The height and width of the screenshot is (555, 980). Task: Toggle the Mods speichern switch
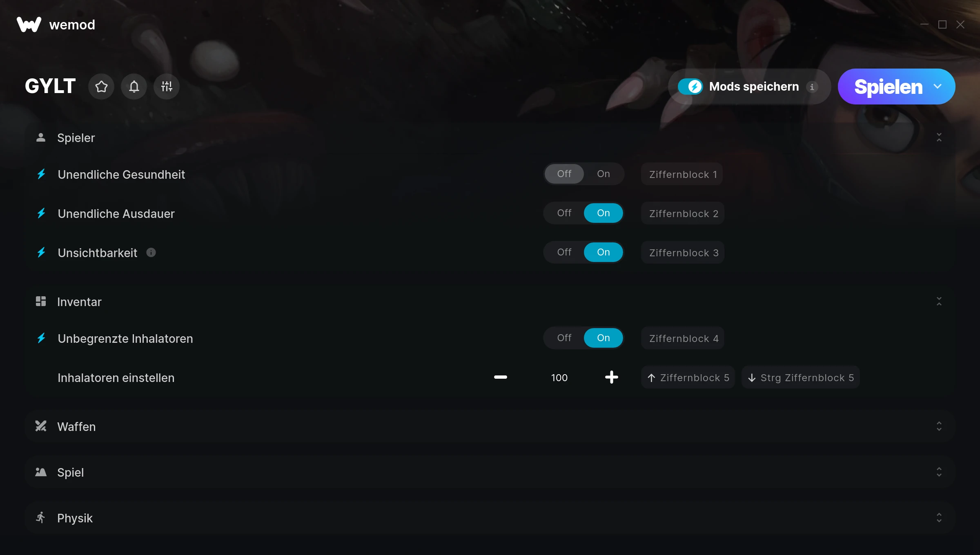[x=690, y=87]
